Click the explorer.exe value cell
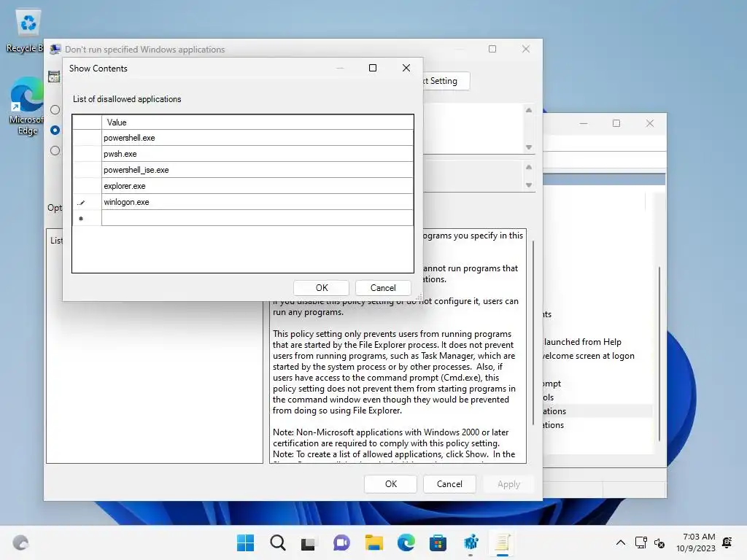Viewport: 747px width, 560px height. (258, 186)
